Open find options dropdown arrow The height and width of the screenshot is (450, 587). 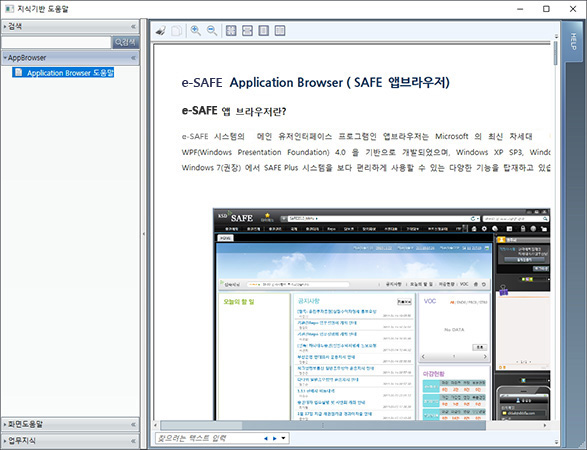coord(283,438)
